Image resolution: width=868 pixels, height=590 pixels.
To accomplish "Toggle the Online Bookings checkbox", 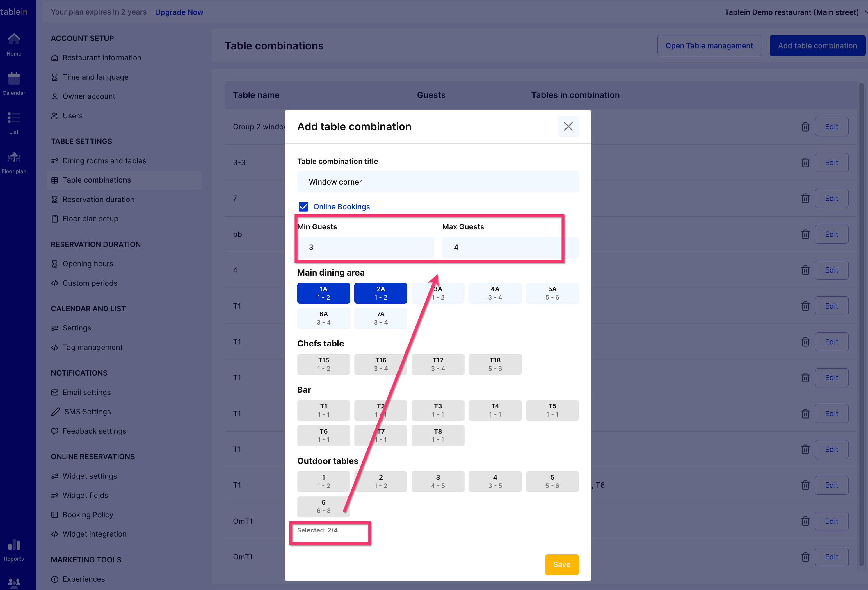I will pos(303,207).
